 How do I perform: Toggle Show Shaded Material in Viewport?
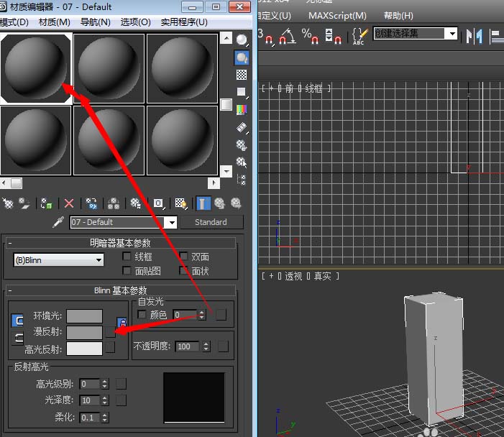coord(181,203)
